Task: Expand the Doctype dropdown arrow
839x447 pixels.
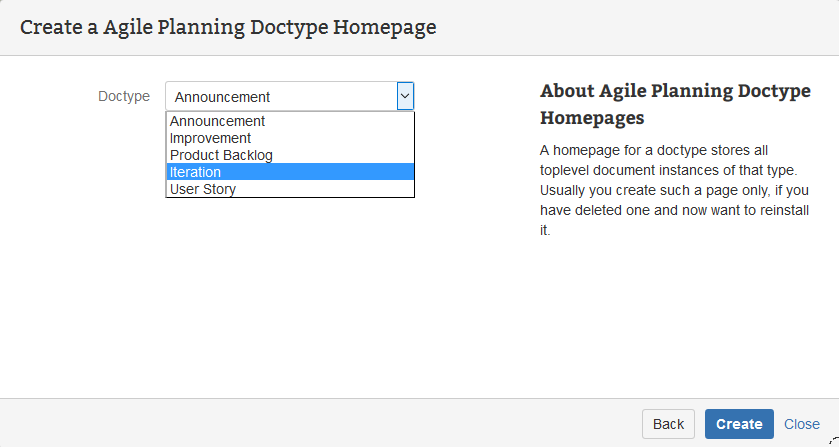Action: 405,96
